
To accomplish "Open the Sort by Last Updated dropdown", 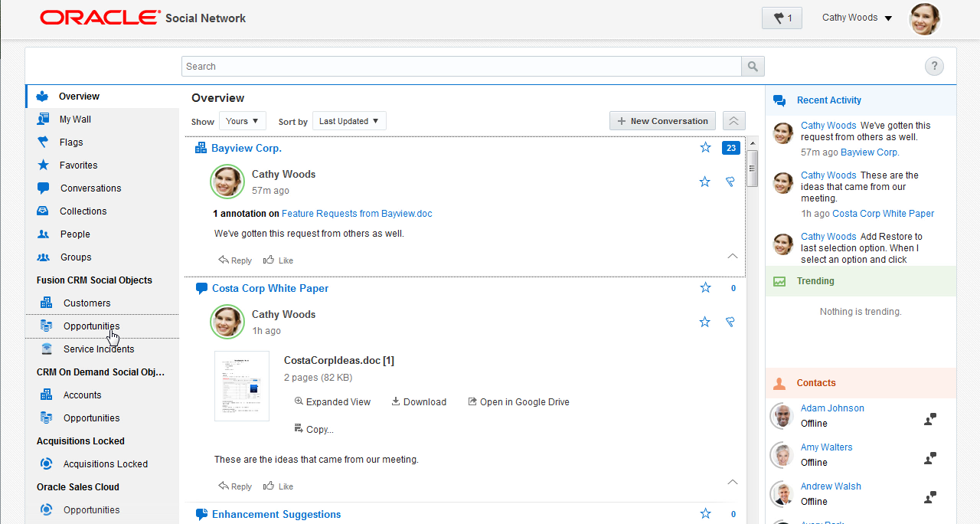I will point(349,120).
